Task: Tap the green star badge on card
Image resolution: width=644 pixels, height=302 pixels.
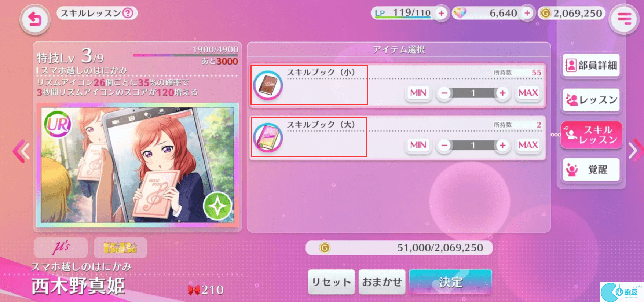Action: point(218,206)
